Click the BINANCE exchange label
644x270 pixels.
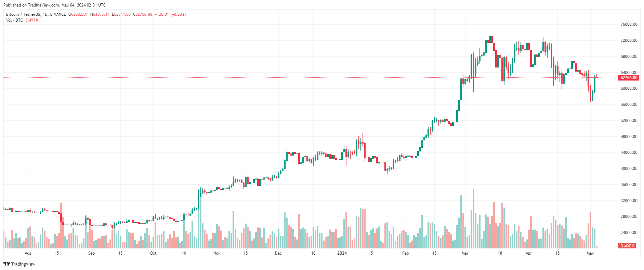click(x=58, y=14)
